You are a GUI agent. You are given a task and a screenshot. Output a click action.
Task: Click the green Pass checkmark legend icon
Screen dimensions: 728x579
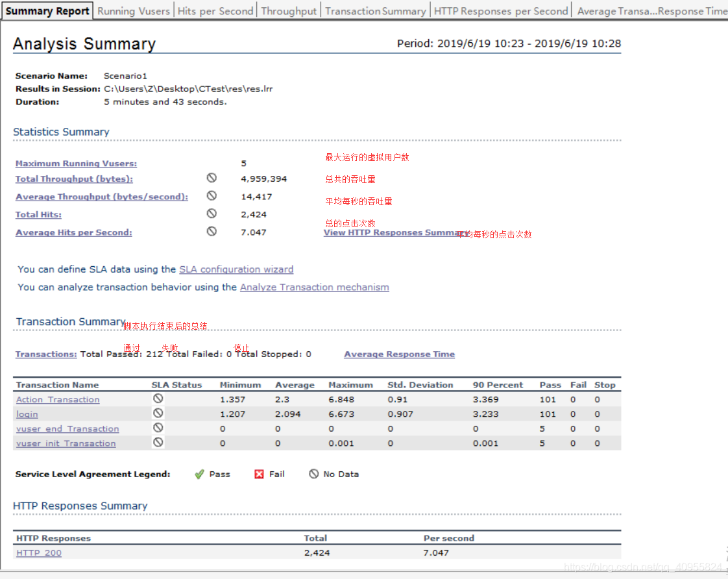199,474
